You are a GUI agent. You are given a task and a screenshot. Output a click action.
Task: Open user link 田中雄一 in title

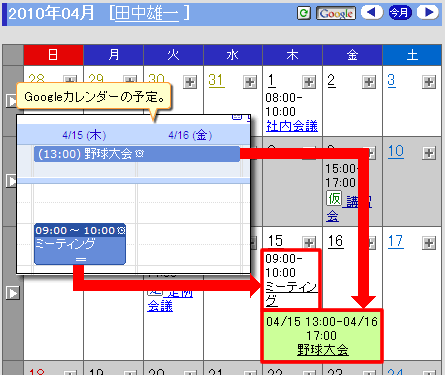147,13
